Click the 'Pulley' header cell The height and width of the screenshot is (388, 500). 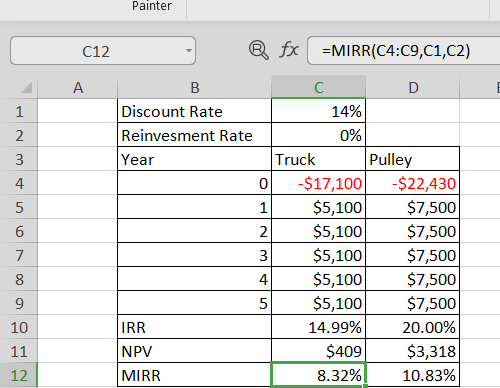pos(413,159)
